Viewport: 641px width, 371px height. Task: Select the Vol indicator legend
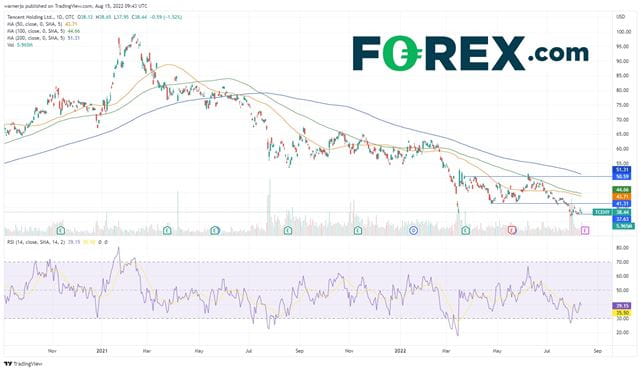pos(20,45)
